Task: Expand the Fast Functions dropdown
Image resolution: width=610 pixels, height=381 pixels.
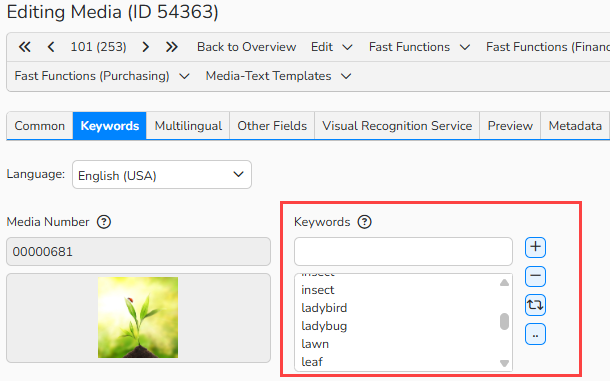Action: [x=419, y=47]
